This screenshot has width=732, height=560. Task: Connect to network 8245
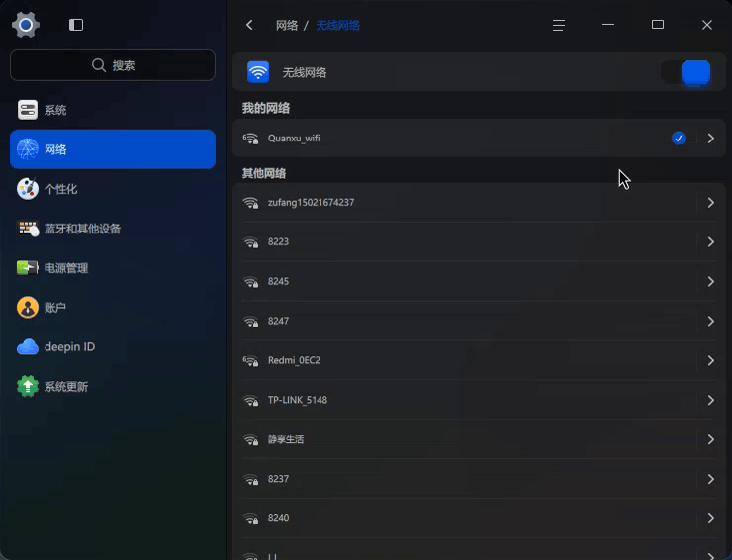479,282
